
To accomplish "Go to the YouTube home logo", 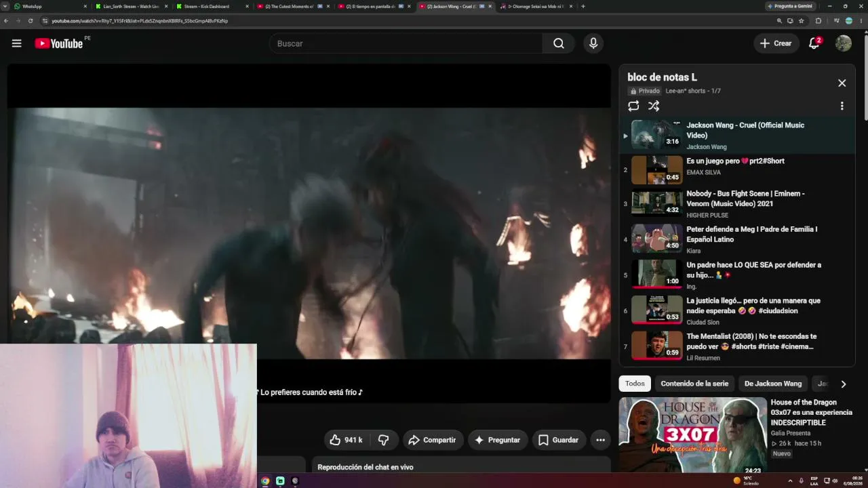I will tap(59, 43).
